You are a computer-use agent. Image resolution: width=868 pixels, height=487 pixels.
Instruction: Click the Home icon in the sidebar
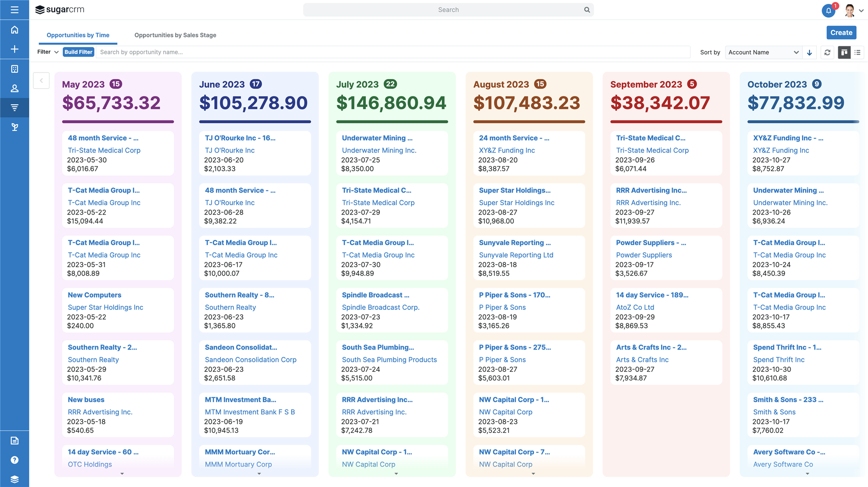tap(14, 30)
